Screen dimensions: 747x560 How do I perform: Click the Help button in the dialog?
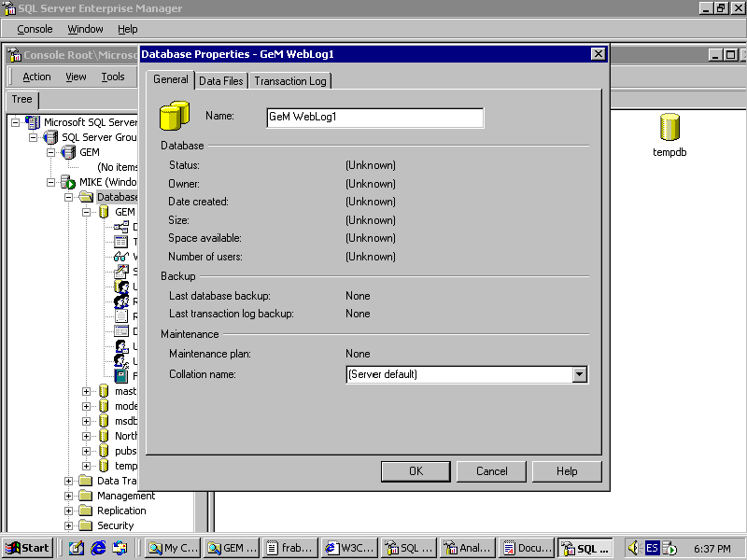tap(567, 471)
